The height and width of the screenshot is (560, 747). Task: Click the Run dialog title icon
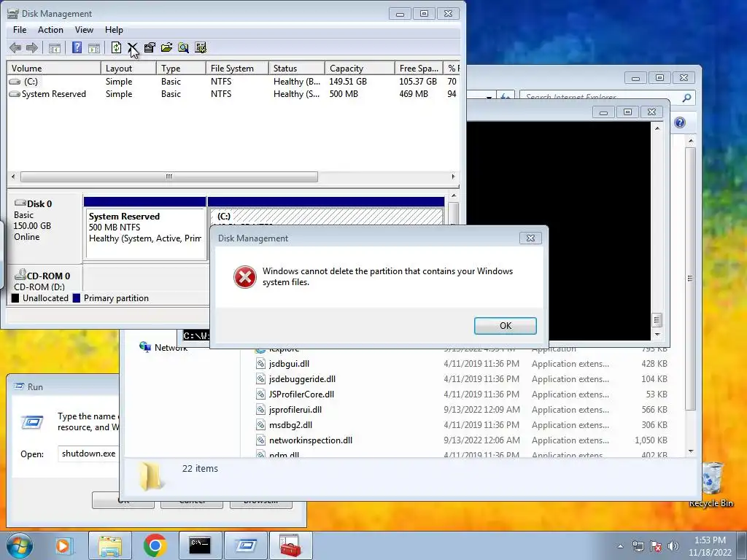pyautogui.click(x=18, y=386)
